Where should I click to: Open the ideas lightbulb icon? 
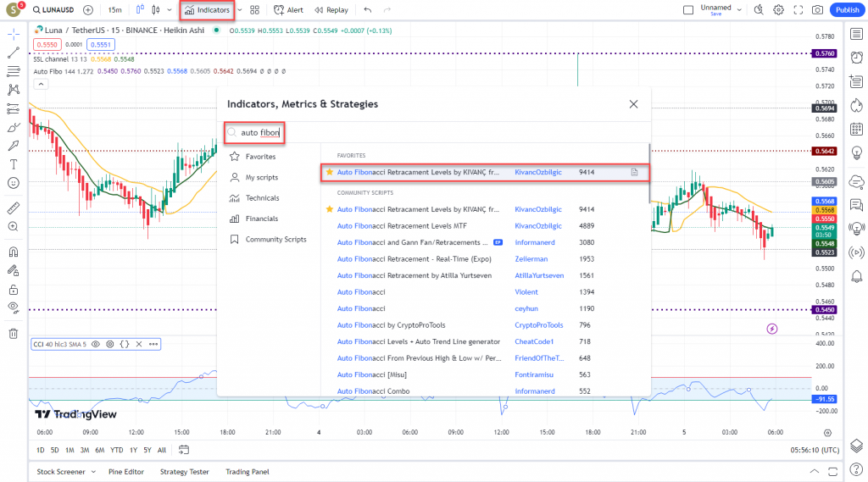(856, 152)
